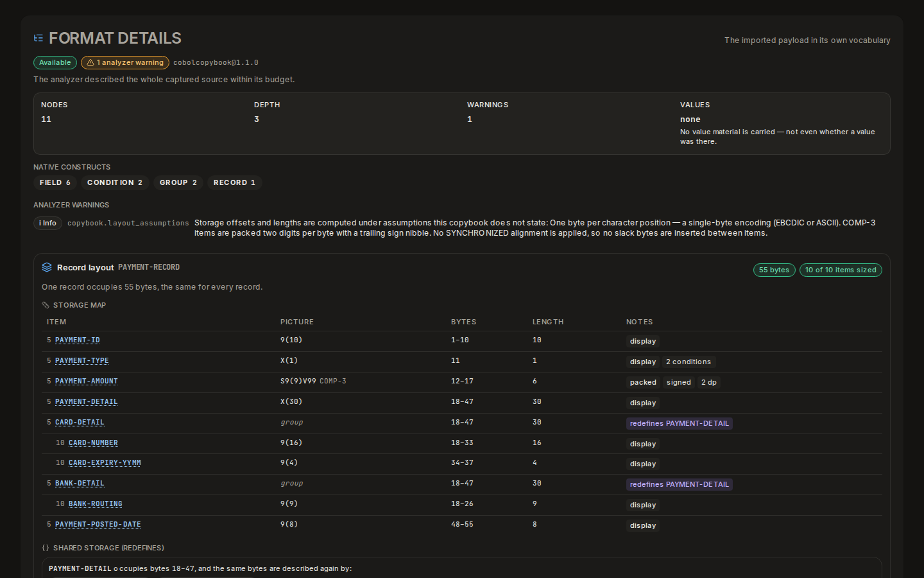Click the Storage Map tag icon

pyautogui.click(x=46, y=305)
